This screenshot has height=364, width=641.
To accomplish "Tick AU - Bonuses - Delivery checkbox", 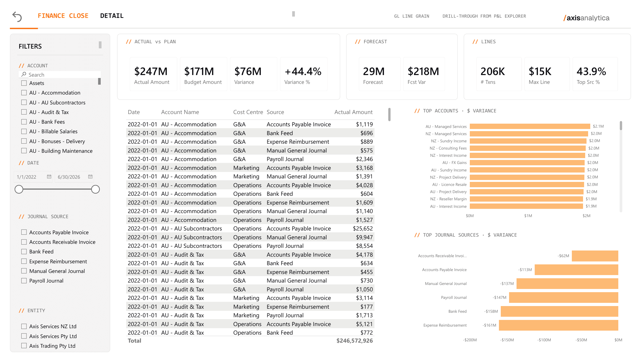I will [24, 141].
